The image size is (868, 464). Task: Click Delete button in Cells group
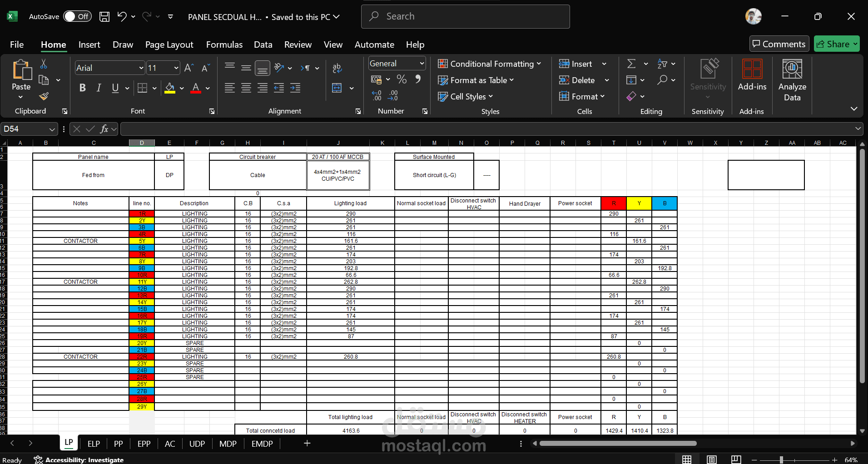coord(577,80)
